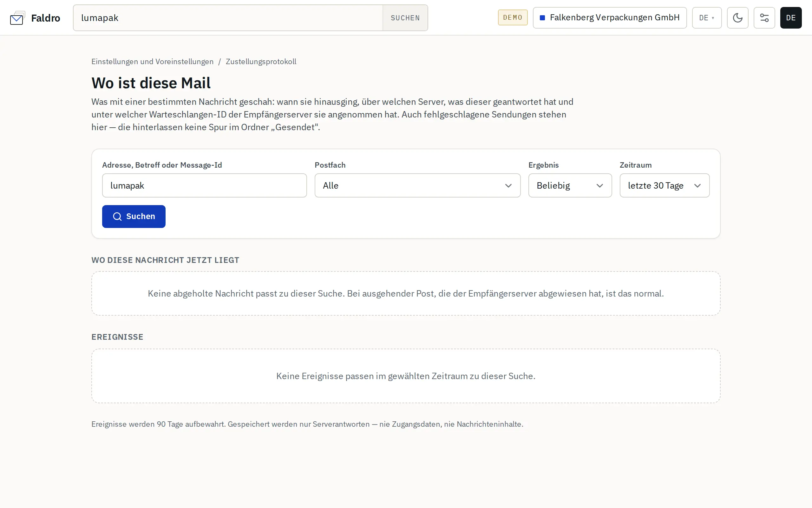Open the Einstellungen und Voreinstellungen breadcrumb link
The height and width of the screenshot is (508, 812).
[152, 62]
